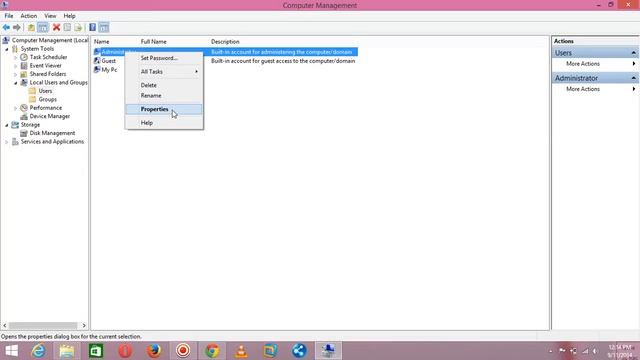Open the green Store taskbar icon

(96, 351)
